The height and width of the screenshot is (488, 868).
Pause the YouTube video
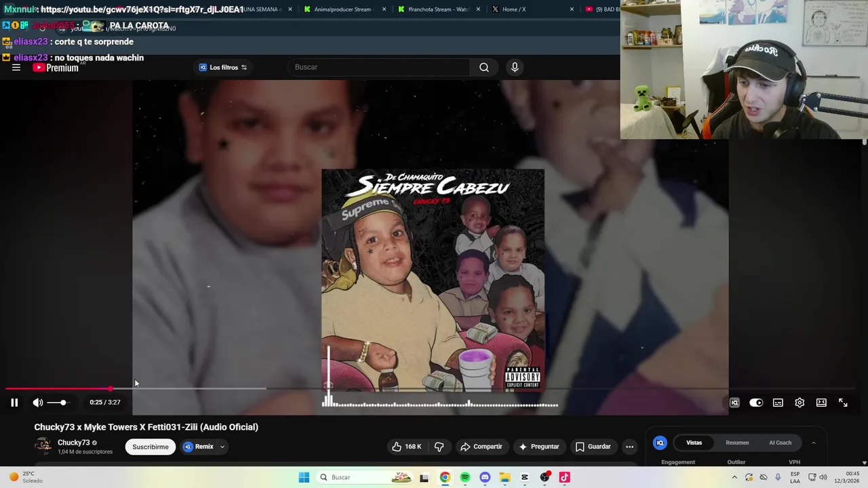click(14, 403)
